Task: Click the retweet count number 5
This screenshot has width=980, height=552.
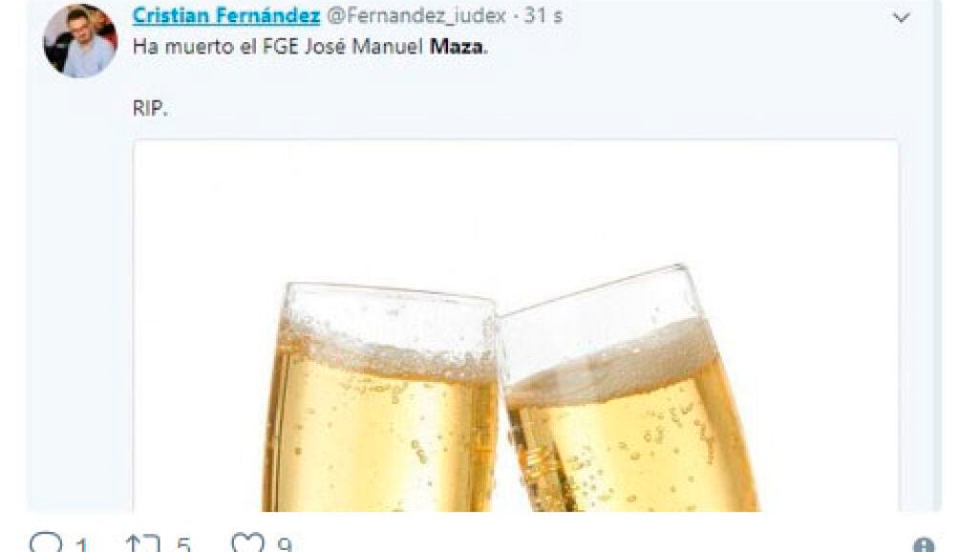Action: pyautogui.click(x=183, y=544)
